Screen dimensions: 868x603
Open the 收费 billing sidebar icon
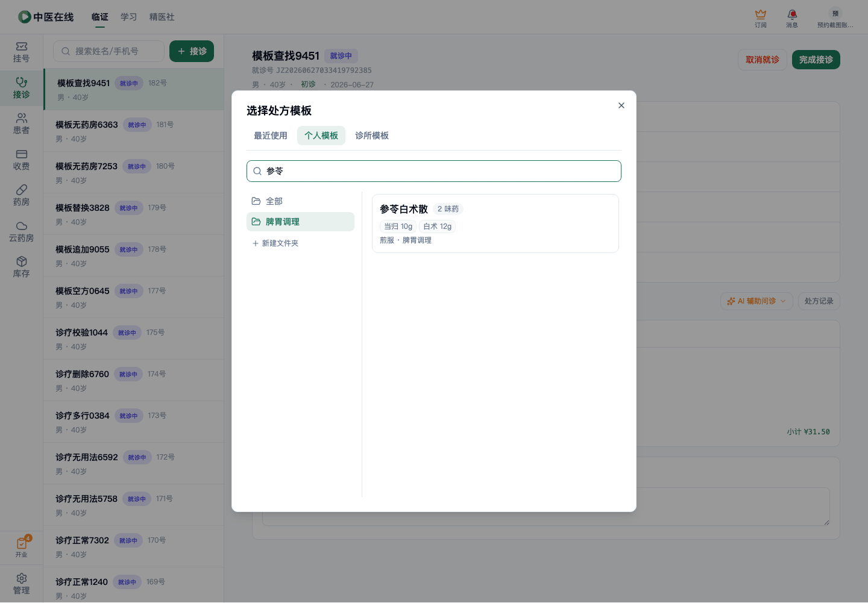(21, 160)
